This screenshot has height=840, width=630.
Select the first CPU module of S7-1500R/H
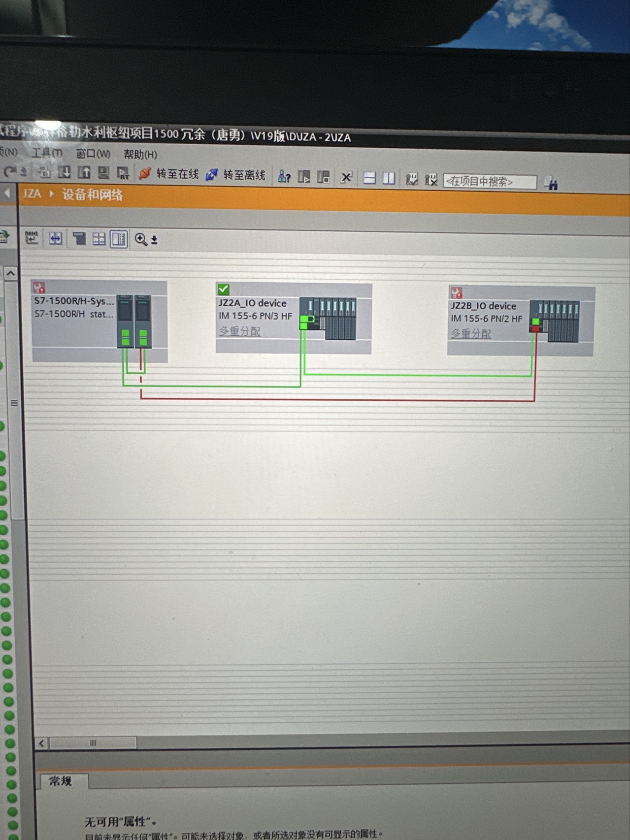coord(125,321)
